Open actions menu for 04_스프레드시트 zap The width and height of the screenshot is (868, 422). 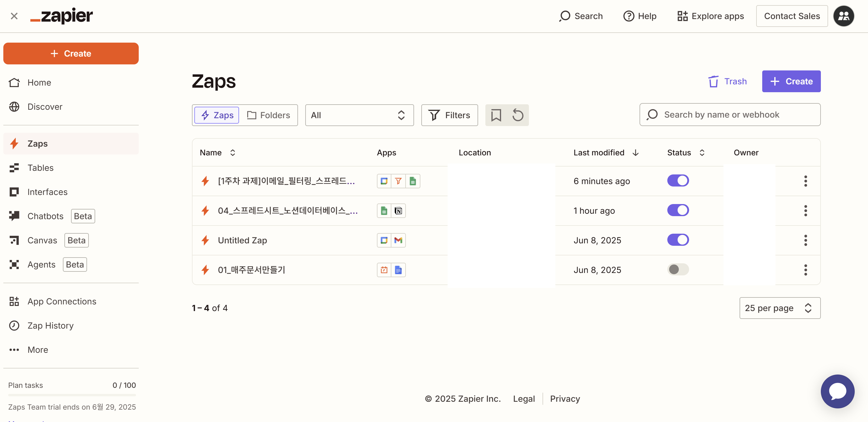(805, 211)
